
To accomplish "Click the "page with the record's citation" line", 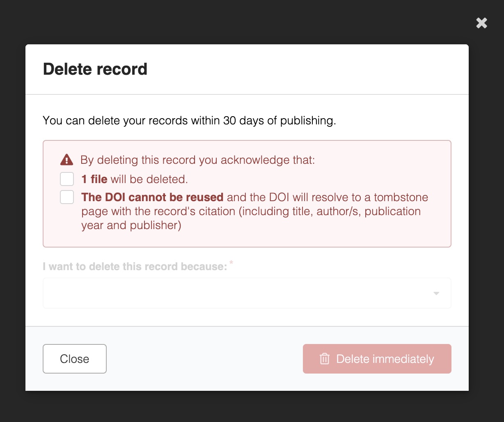I will (251, 211).
